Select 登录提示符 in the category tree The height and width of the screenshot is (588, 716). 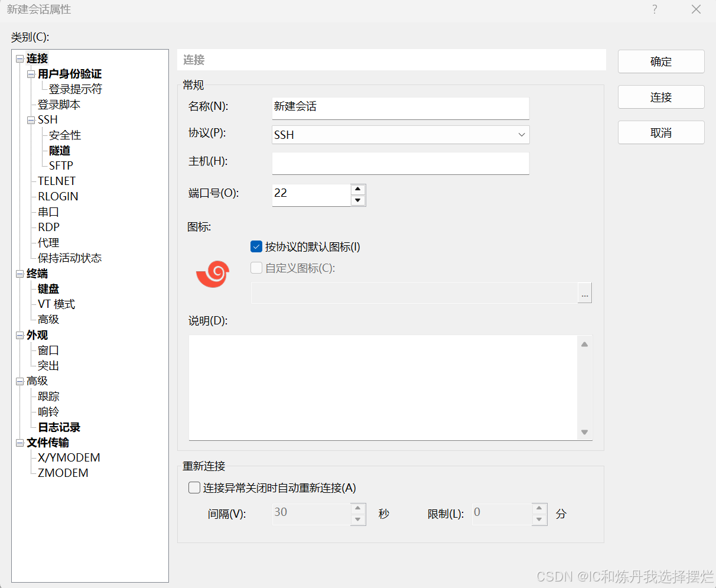pos(76,89)
